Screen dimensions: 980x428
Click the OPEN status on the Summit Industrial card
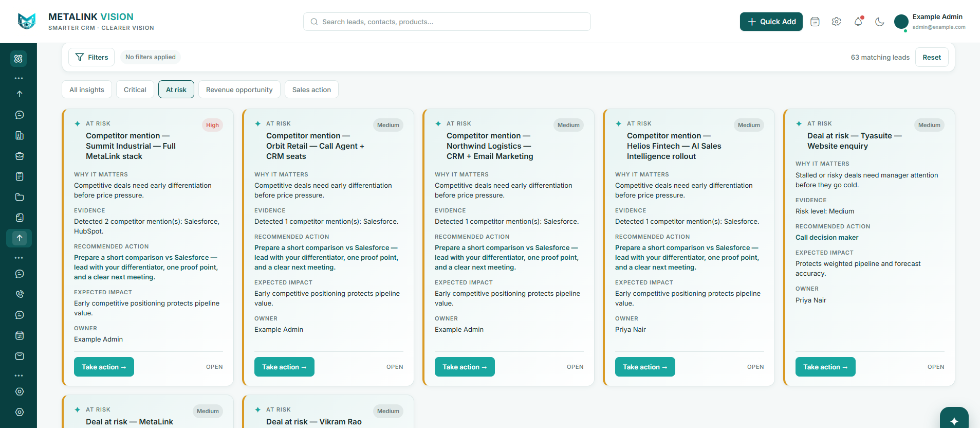[214, 367]
